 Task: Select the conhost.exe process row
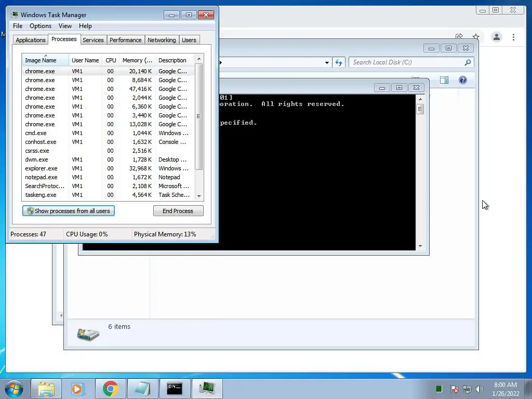click(108, 142)
